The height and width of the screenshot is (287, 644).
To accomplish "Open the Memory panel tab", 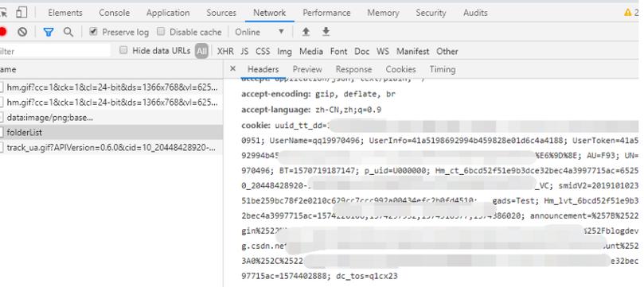I will click(383, 13).
